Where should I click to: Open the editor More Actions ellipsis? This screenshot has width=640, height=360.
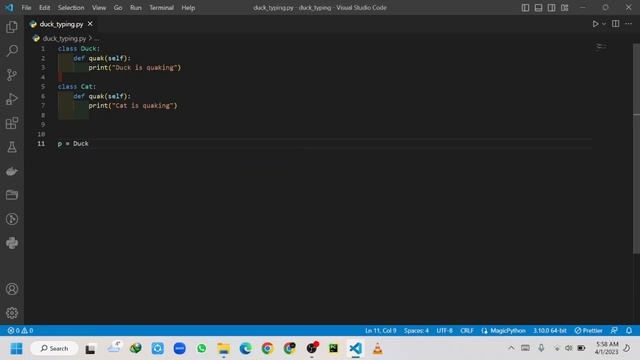[x=629, y=24]
